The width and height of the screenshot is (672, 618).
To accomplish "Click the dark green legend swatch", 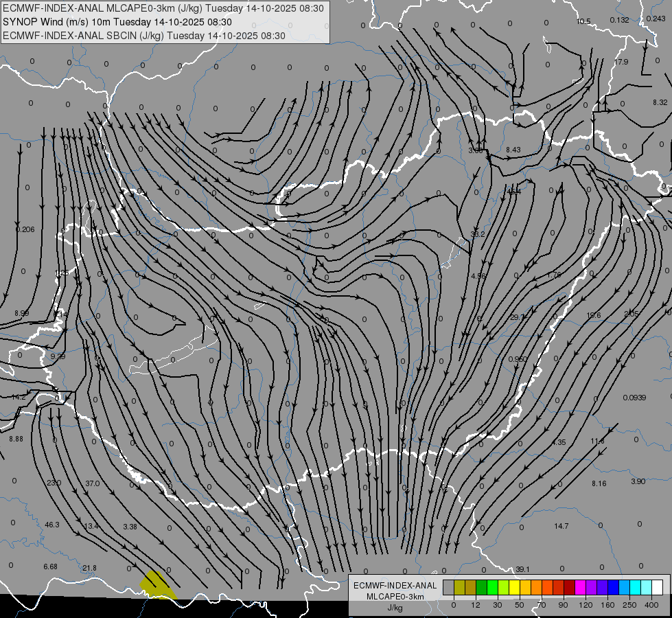I will 482,587.
